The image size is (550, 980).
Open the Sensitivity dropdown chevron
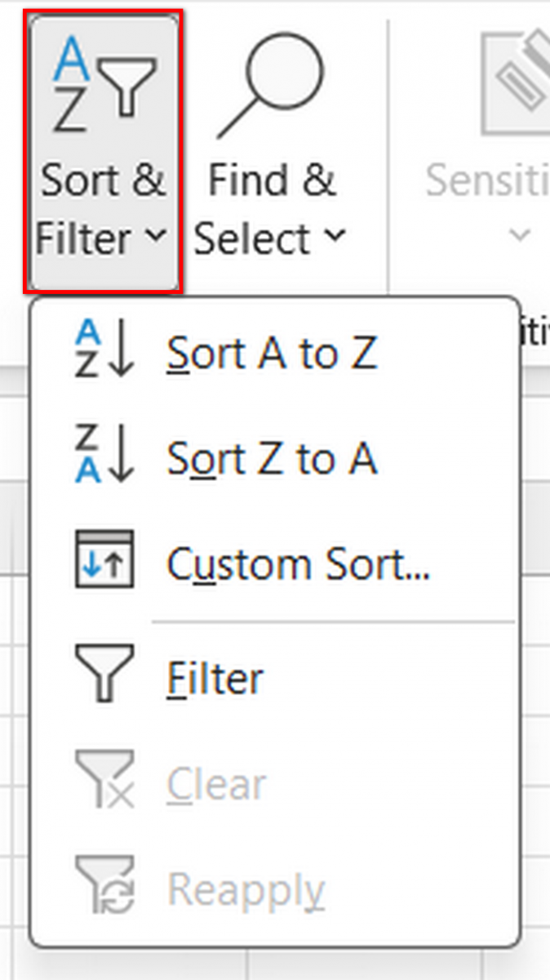pos(519,237)
